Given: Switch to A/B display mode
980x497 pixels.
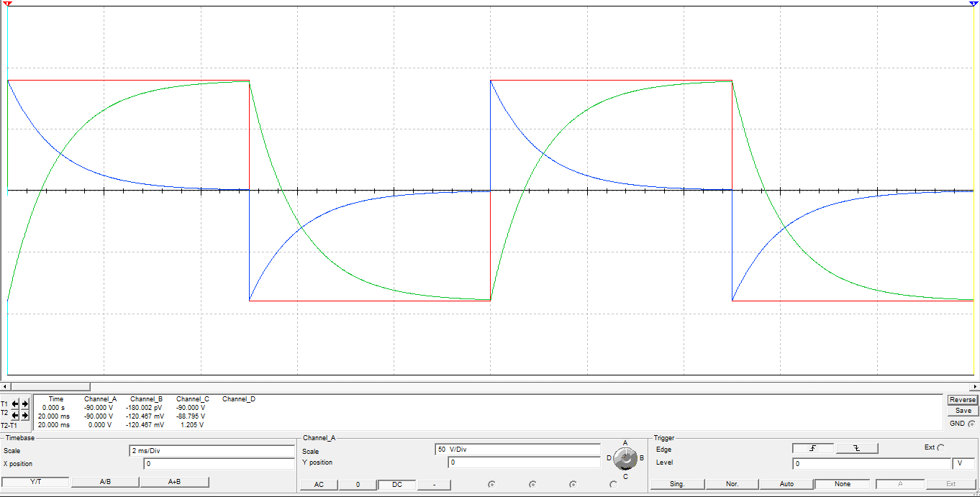Looking at the screenshot, I should click(105, 482).
